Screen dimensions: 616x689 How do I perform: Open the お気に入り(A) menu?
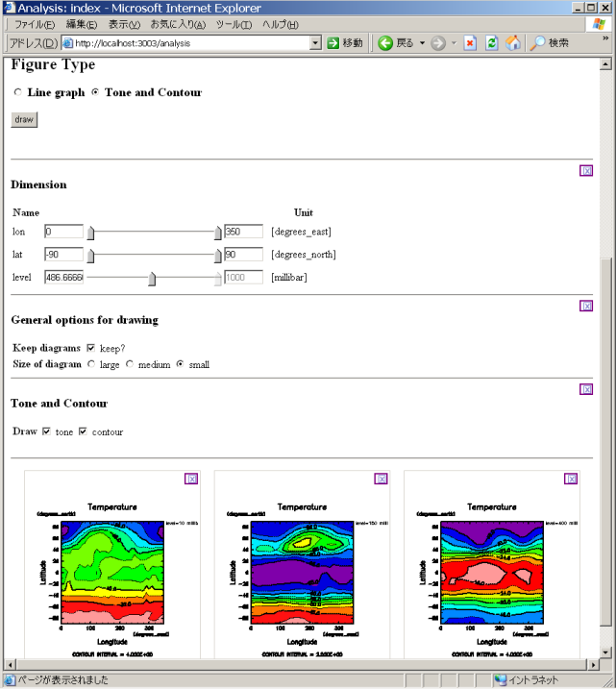[x=178, y=25]
